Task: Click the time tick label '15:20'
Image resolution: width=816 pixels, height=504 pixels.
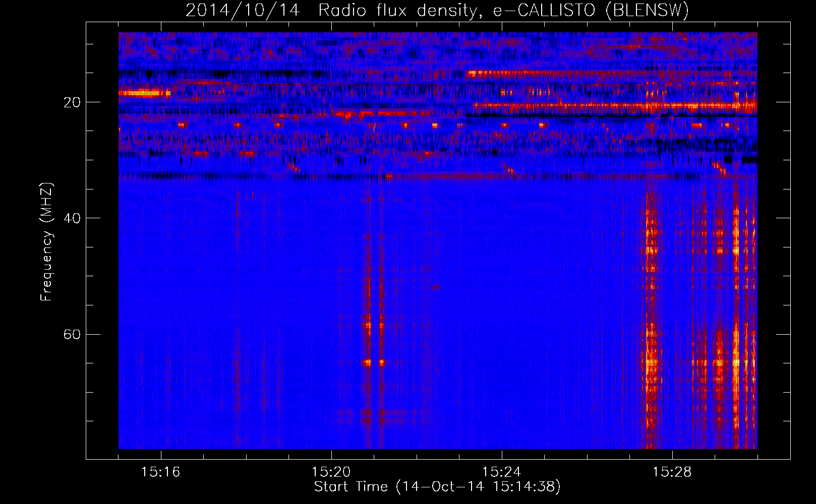Action: [331, 472]
